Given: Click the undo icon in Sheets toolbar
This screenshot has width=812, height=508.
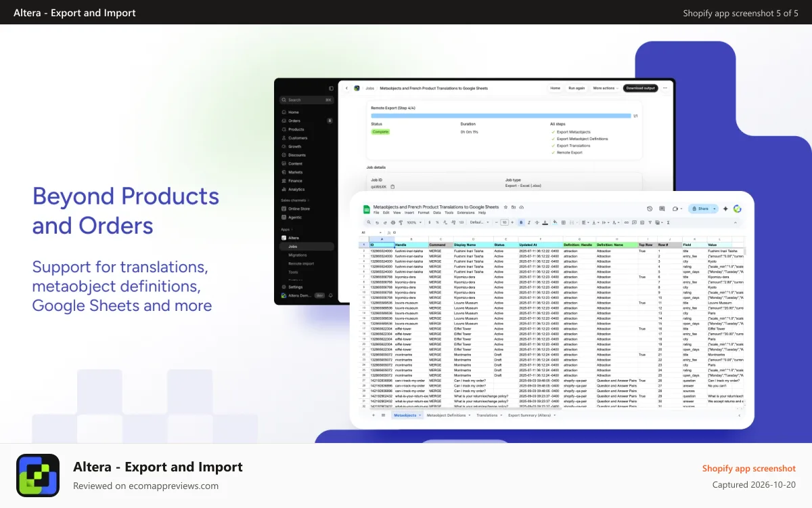Looking at the screenshot, I should coord(377,222).
